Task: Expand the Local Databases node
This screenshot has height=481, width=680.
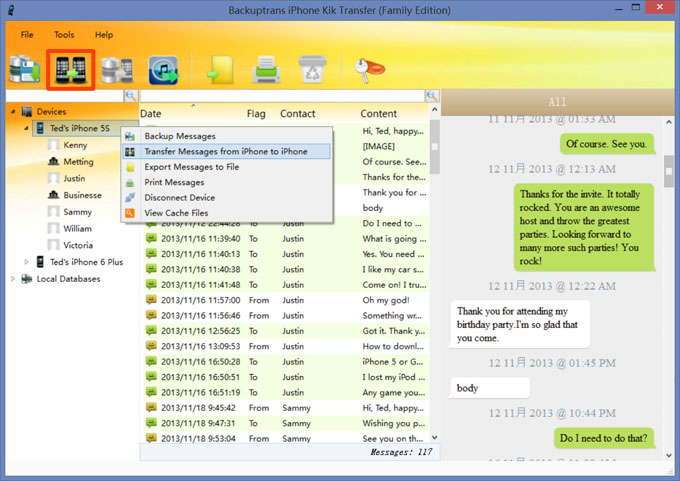Action: pyautogui.click(x=13, y=278)
